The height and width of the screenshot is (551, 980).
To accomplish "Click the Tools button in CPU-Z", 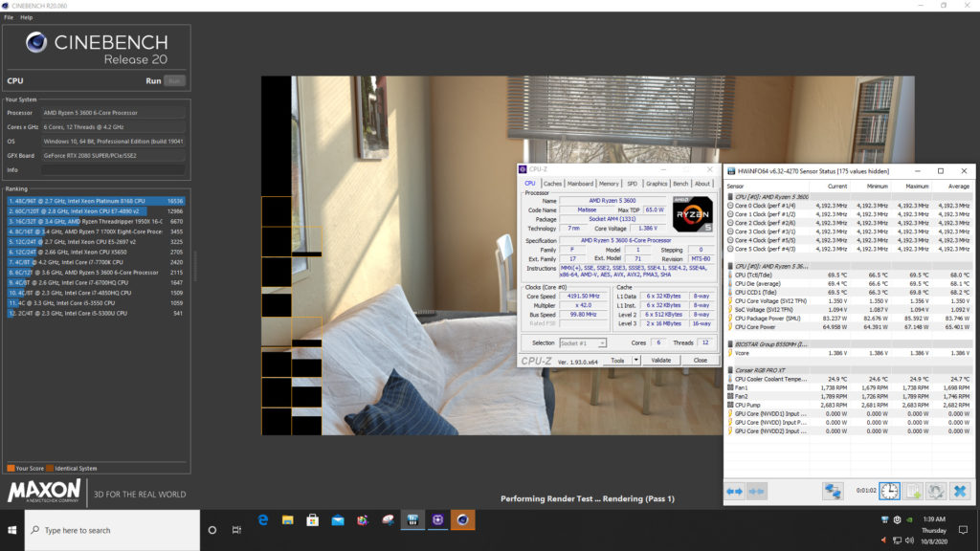I will pos(617,361).
